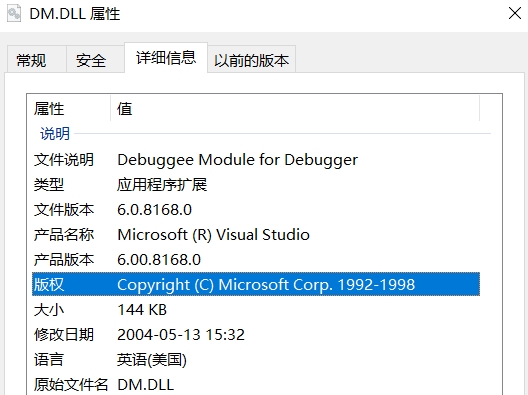Select the 大小 row label
Screen dimensions: 528x395
pos(49,309)
